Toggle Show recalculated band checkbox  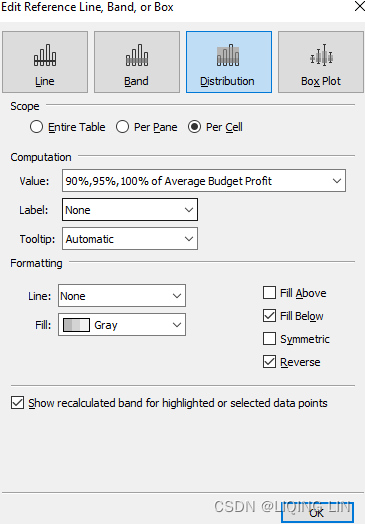(x=17, y=403)
